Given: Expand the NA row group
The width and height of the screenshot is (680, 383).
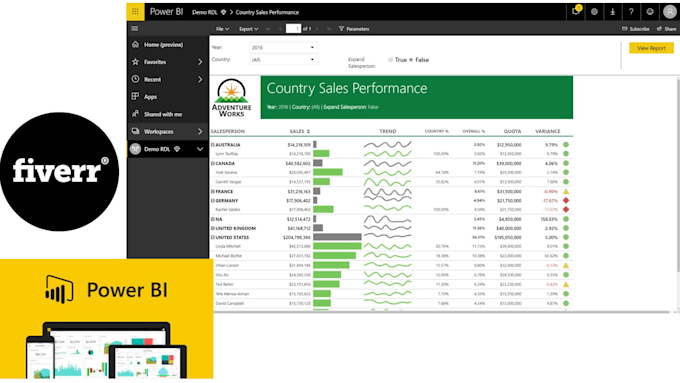Looking at the screenshot, I should (x=212, y=219).
